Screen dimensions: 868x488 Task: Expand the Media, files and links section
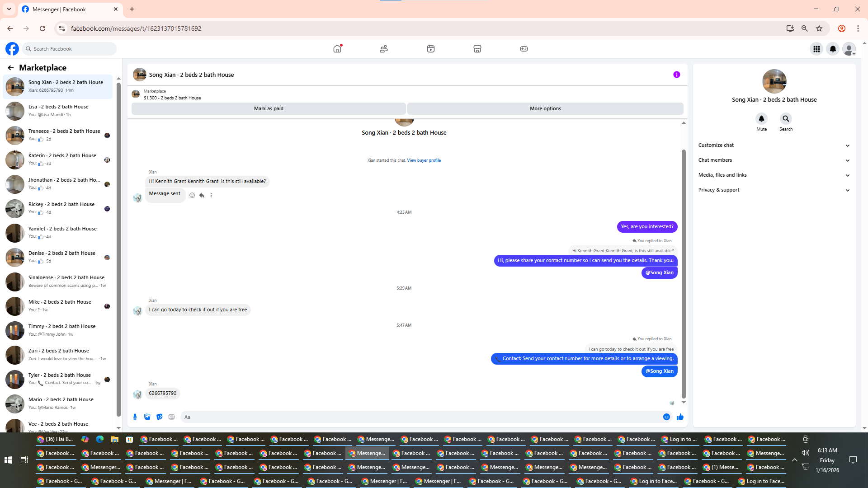click(x=774, y=175)
